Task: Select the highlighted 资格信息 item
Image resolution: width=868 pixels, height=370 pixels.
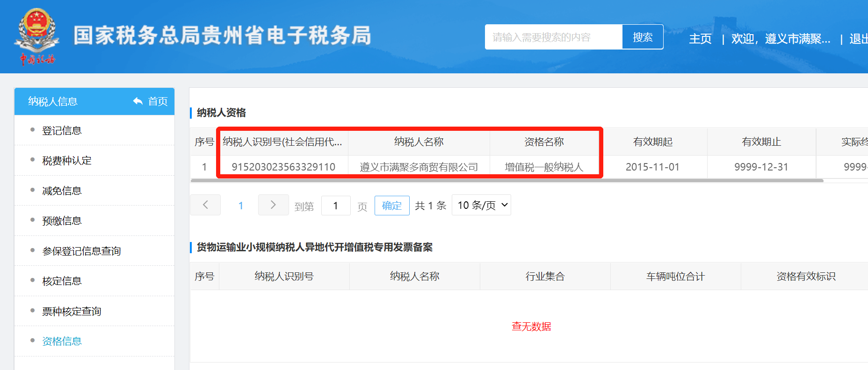Action: 62,342
